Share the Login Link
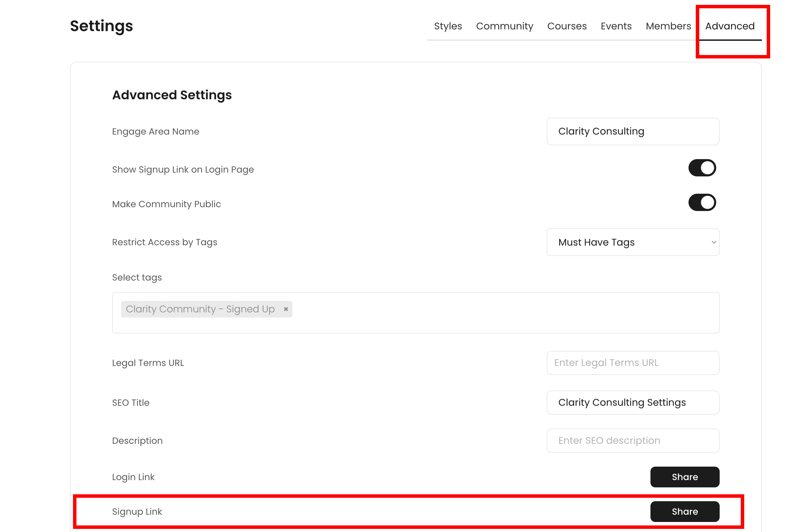 pos(684,477)
